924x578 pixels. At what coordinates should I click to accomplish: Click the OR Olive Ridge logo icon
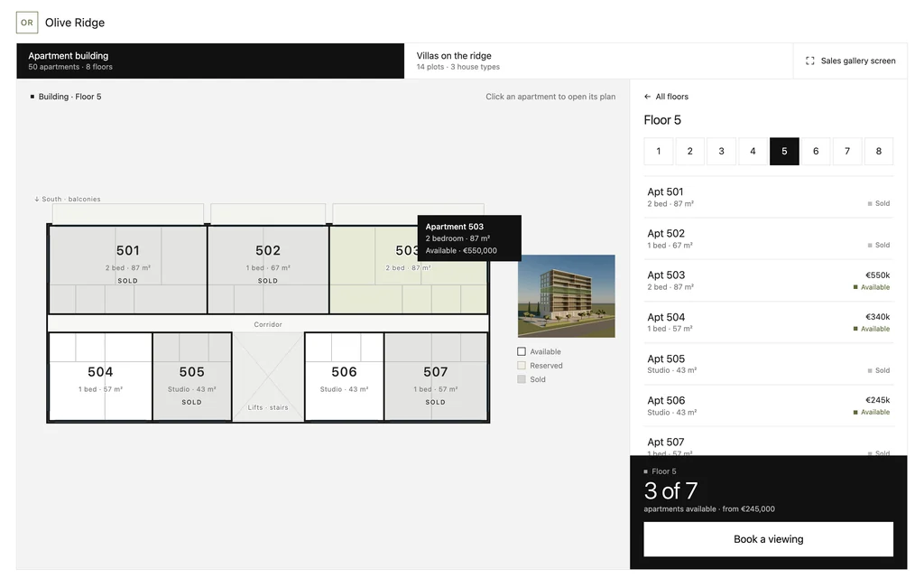tap(27, 23)
